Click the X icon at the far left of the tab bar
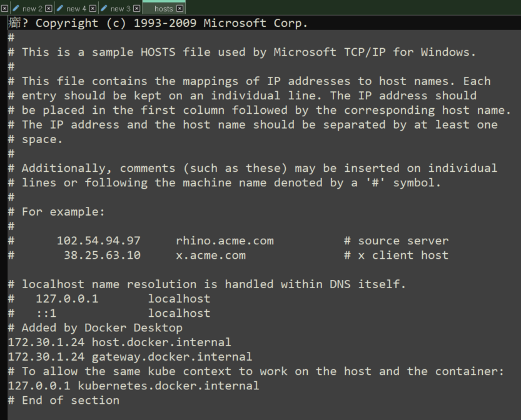The height and width of the screenshot is (420, 521). [x=4, y=8]
